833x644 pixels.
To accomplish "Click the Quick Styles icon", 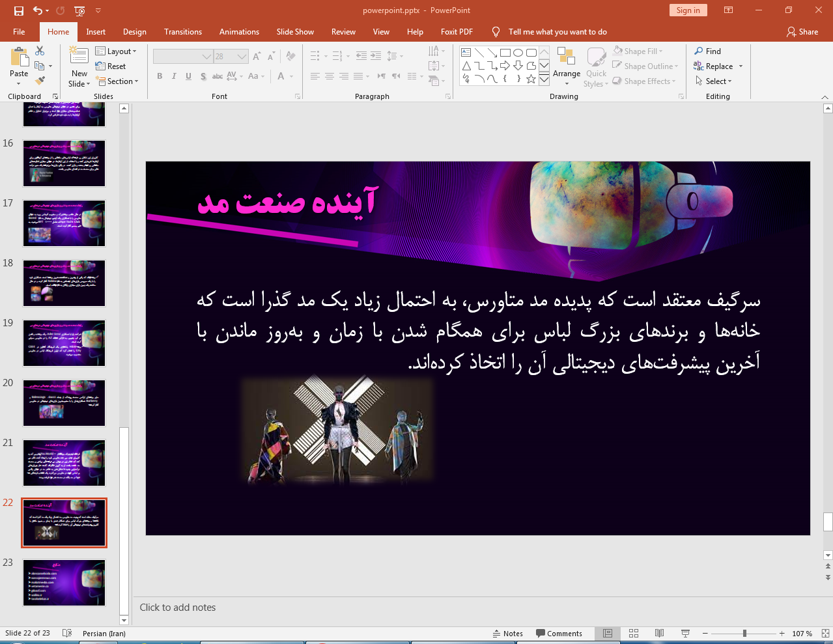I will 596,57.
